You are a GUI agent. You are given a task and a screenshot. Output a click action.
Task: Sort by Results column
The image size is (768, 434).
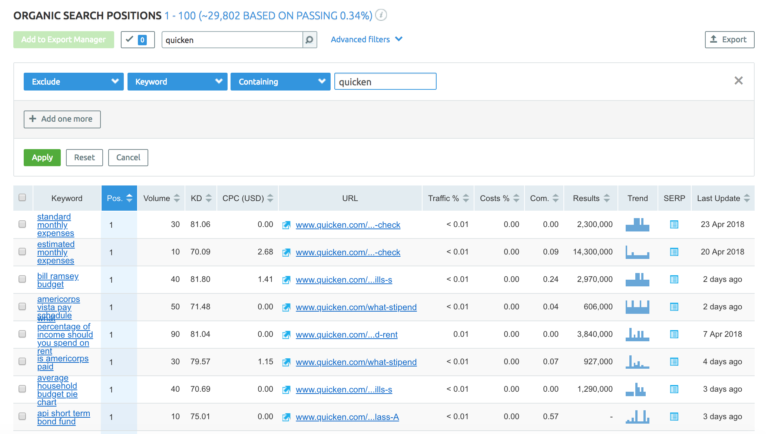(x=591, y=198)
